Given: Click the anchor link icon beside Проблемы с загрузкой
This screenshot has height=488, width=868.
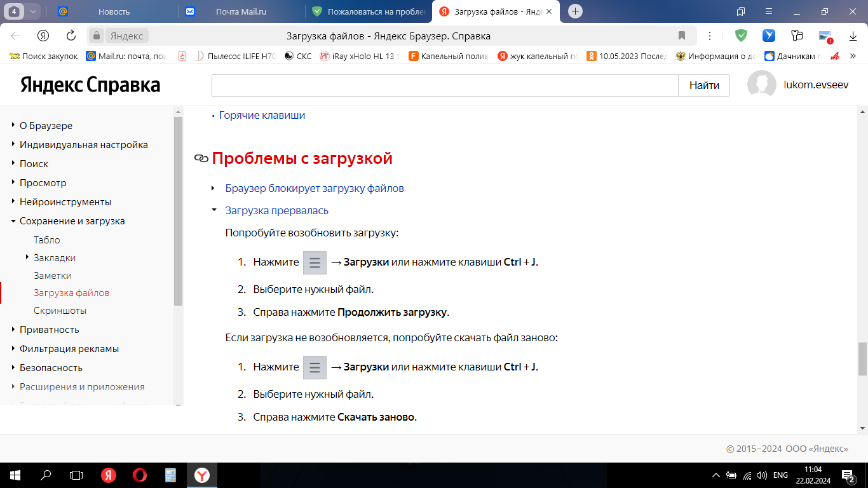Looking at the screenshot, I should click(201, 158).
